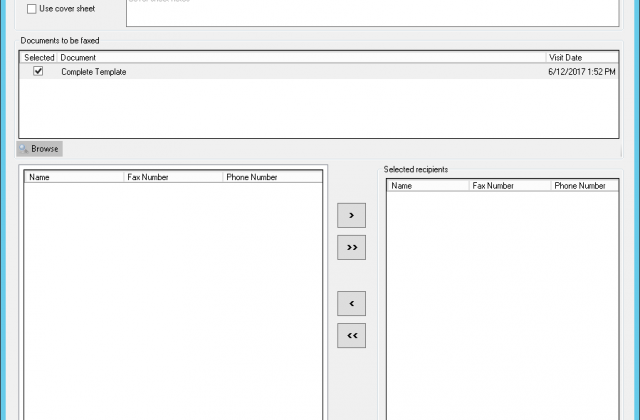Click the magnifier icon on Browse

coord(24,149)
